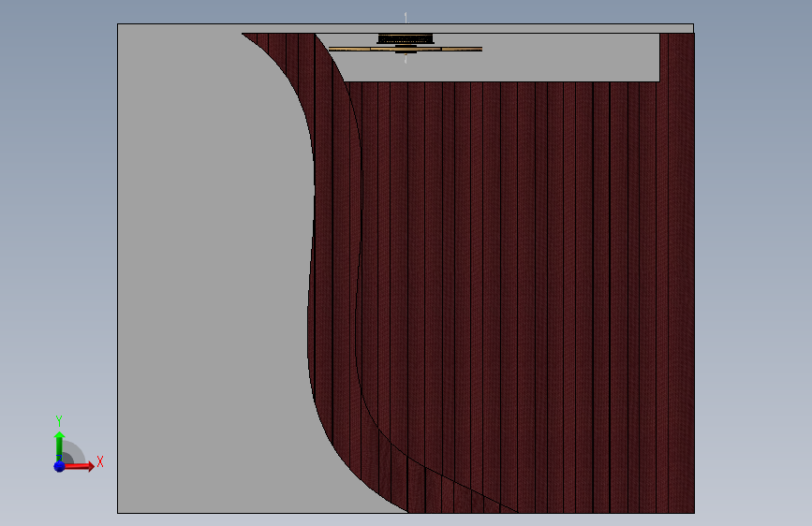
Task: Click the 'Y' label on the triad
Action: [58, 421]
